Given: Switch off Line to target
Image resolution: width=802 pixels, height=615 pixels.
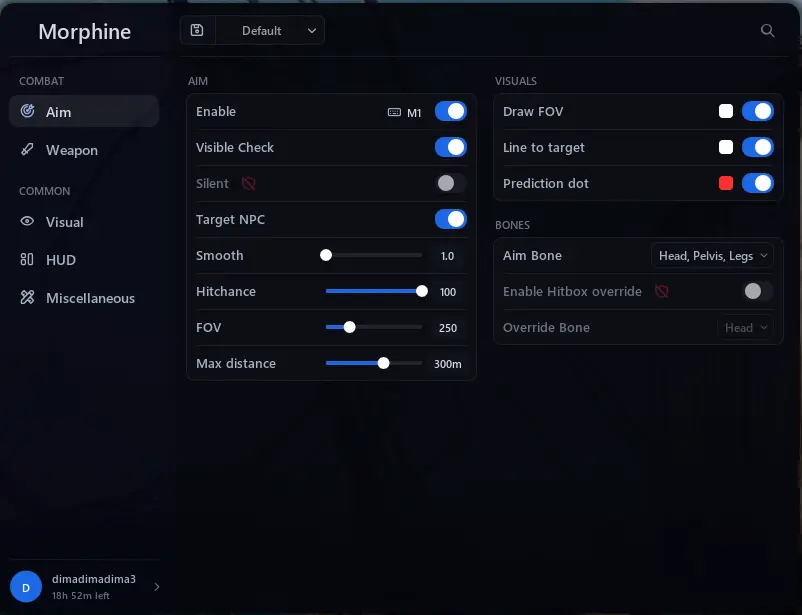Looking at the screenshot, I should coord(758,147).
